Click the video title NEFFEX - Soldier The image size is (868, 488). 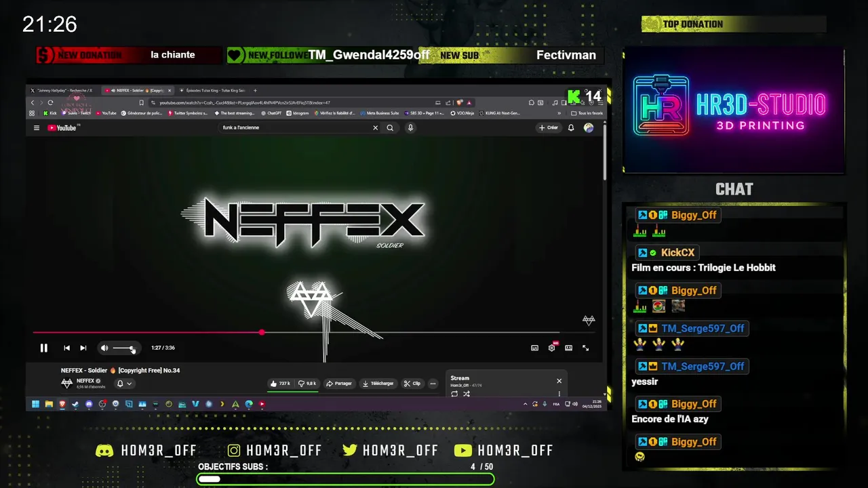[120, 370]
